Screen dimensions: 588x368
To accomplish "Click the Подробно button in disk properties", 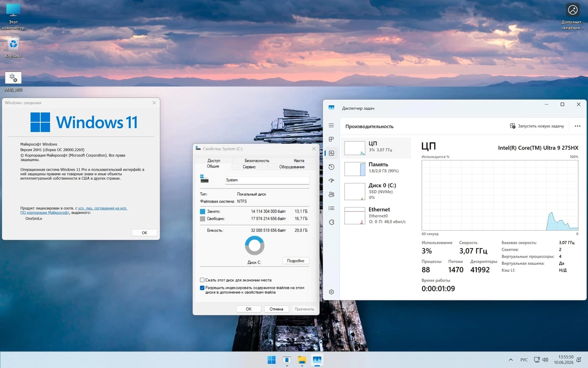I will click(x=295, y=261).
